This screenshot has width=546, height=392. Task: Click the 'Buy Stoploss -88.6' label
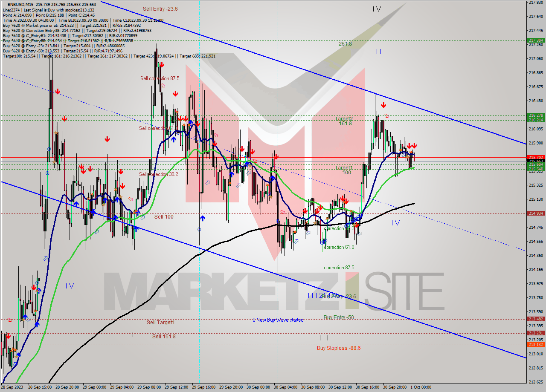coord(338,348)
